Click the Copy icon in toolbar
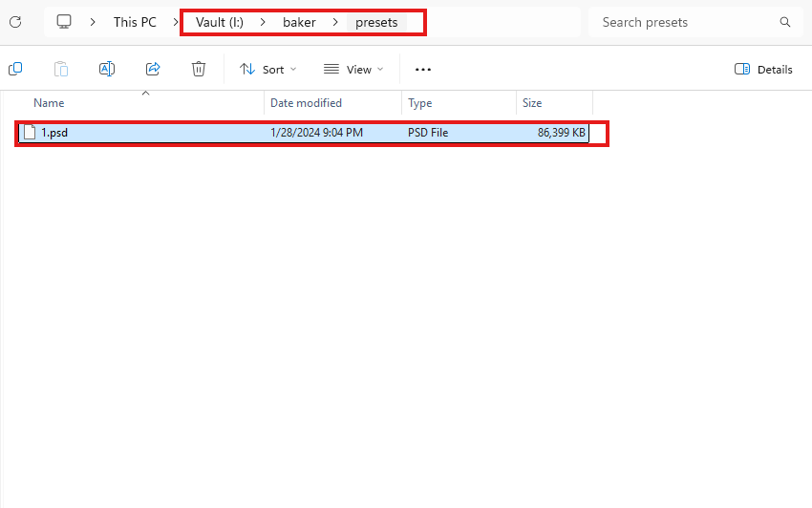The image size is (812, 508). tap(15, 69)
